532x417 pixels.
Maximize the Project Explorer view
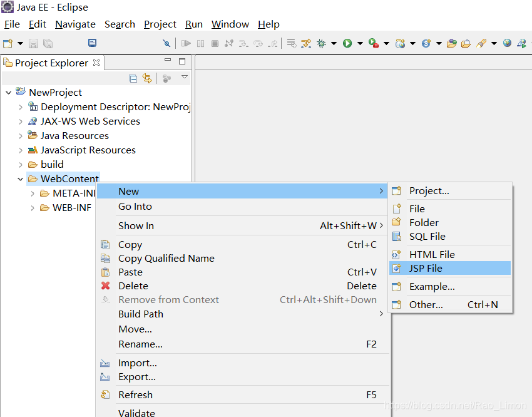[x=182, y=61]
